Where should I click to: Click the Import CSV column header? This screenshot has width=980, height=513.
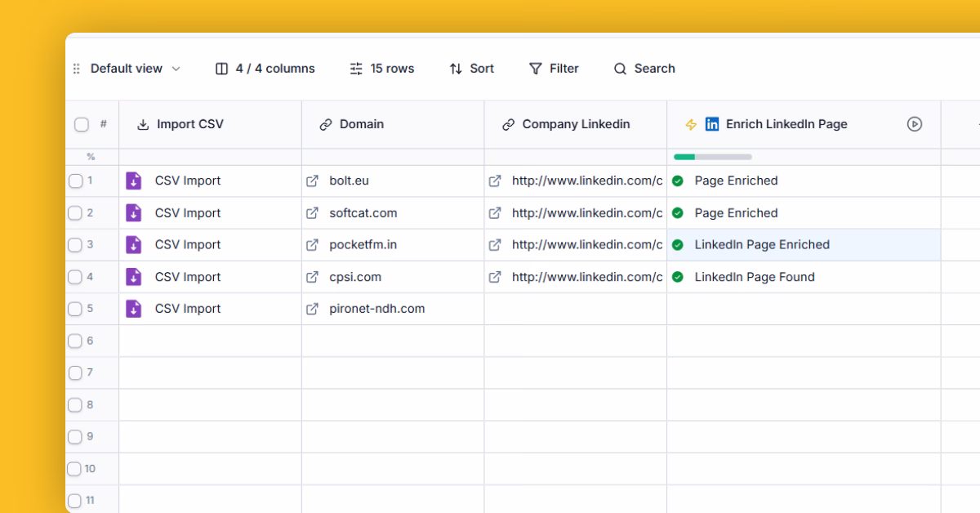click(x=210, y=124)
